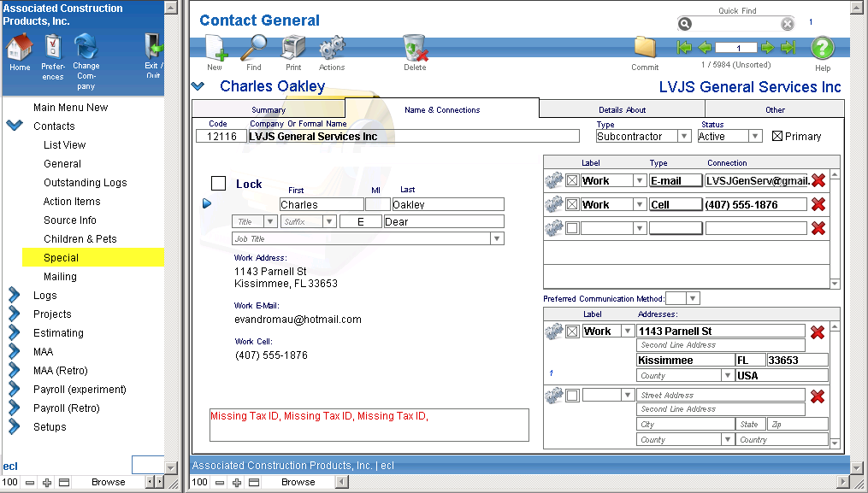The height and width of the screenshot is (493, 868).
Task: Click the Company Or Formal Name field
Action: coord(413,136)
